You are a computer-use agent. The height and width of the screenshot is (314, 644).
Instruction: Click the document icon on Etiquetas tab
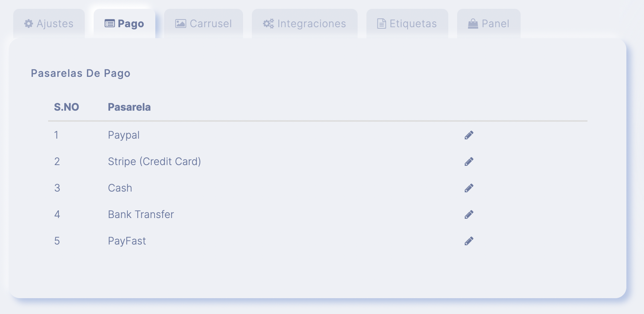tap(382, 24)
